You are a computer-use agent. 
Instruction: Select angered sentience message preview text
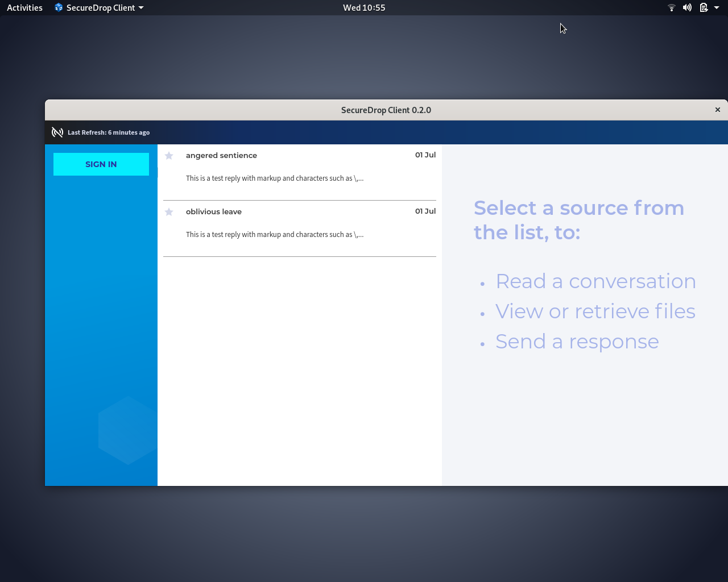[275, 178]
